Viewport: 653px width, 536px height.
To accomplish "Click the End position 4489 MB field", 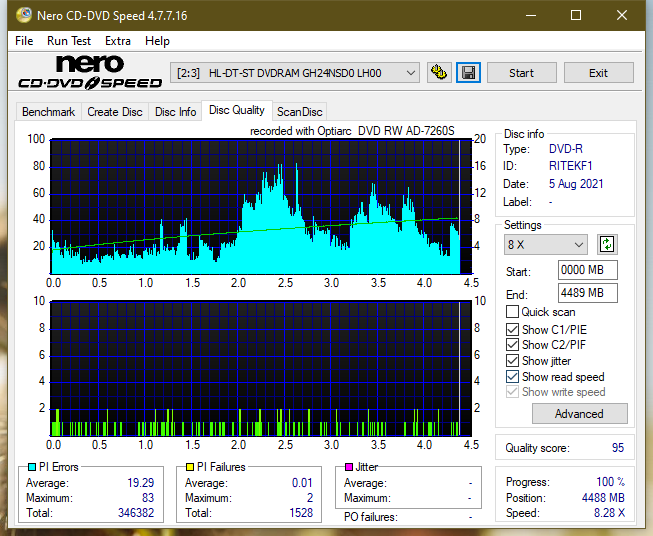I will point(587,293).
